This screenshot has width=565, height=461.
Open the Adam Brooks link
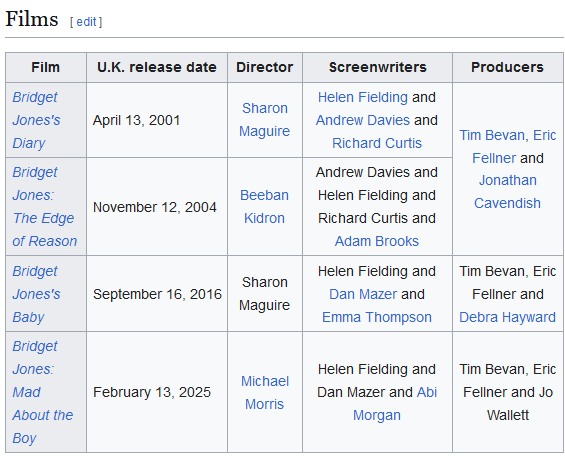tap(377, 241)
